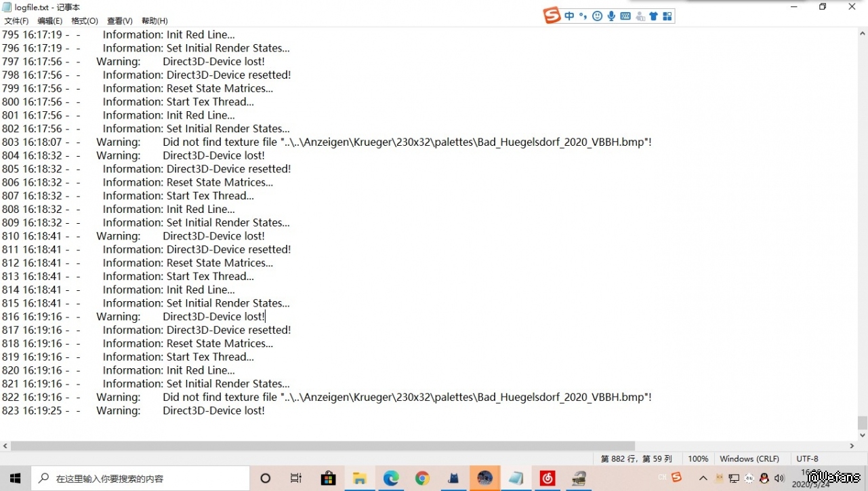
Task: Open the bus simulator taskbar icon
Action: [579, 478]
